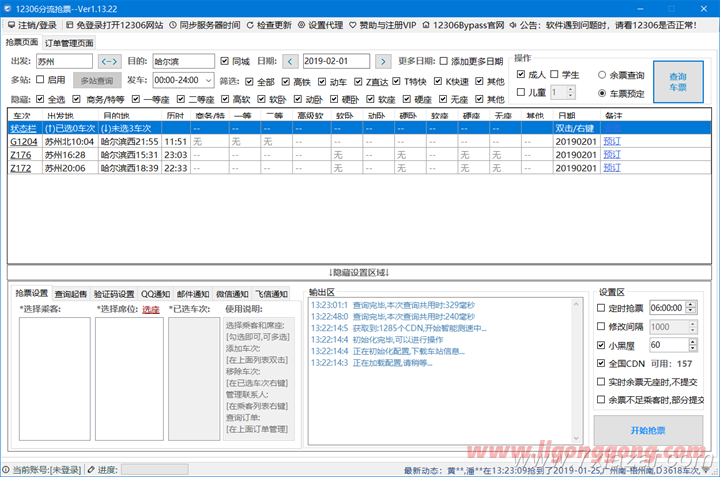Open 设置代理 from toolbar
The image size is (720, 477).
(x=320, y=25)
